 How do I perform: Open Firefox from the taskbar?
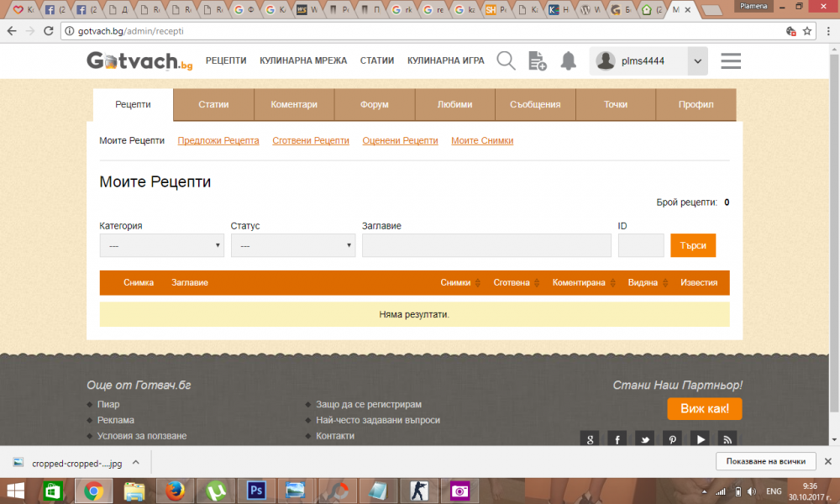point(175,491)
